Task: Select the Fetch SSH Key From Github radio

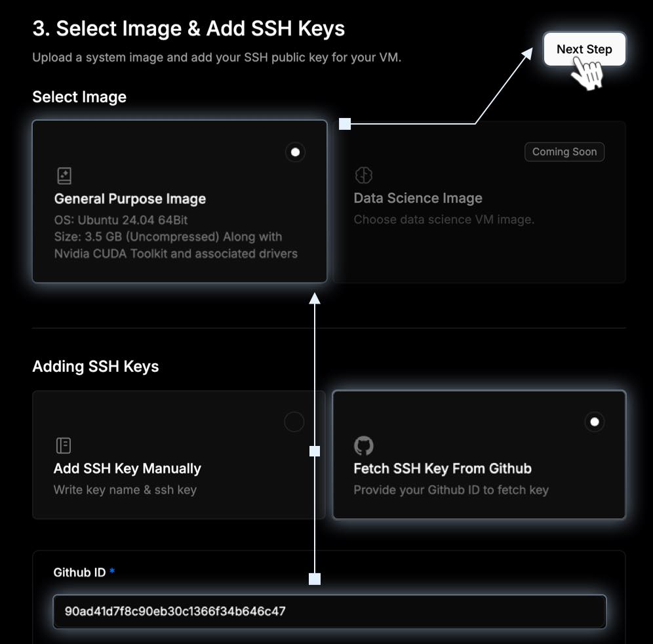Action: [595, 422]
